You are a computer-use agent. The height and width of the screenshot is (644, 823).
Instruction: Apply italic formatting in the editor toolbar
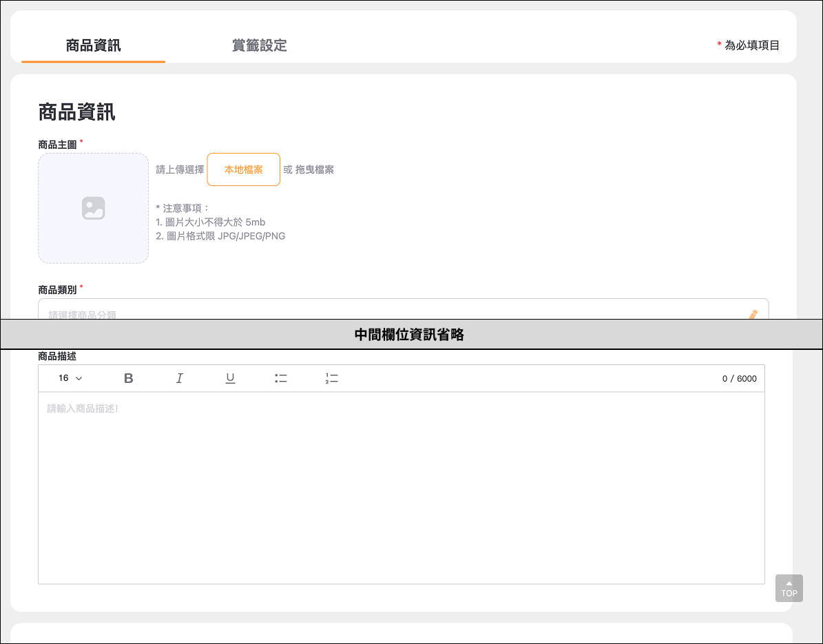point(180,378)
